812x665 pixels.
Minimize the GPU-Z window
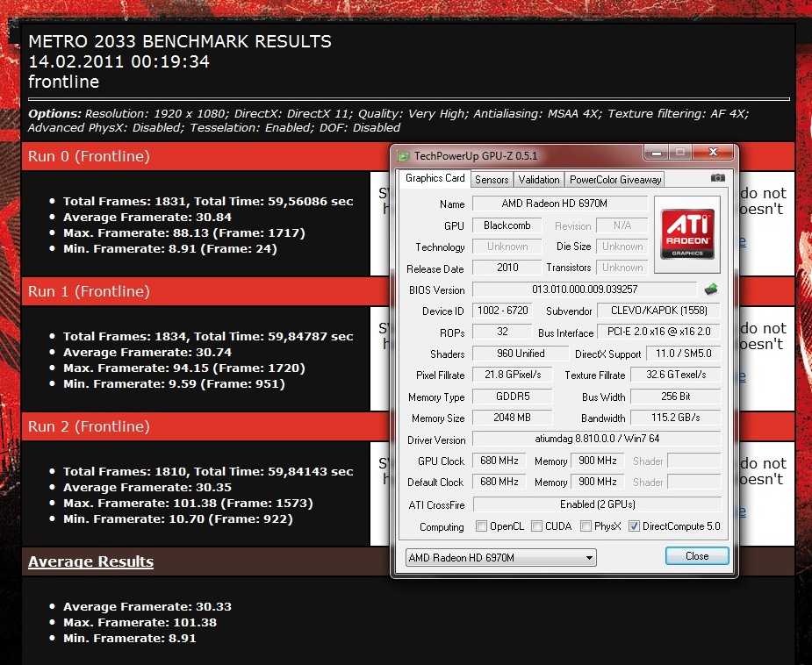click(x=656, y=152)
